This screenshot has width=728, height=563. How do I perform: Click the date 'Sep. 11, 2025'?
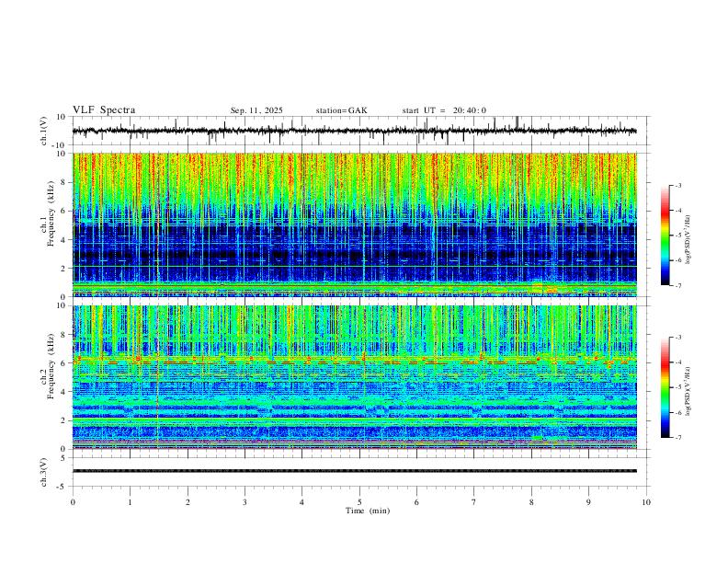[x=256, y=110]
